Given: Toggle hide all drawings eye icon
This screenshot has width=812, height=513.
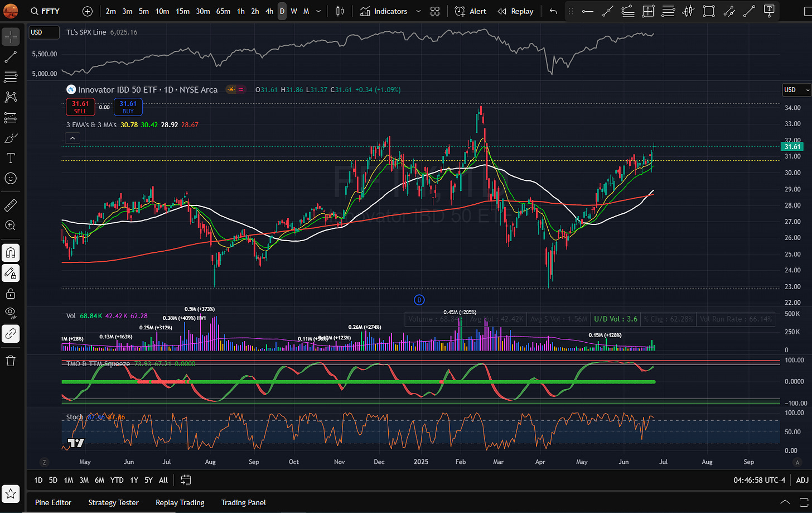Looking at the screenshot, I should coord(11,314).
